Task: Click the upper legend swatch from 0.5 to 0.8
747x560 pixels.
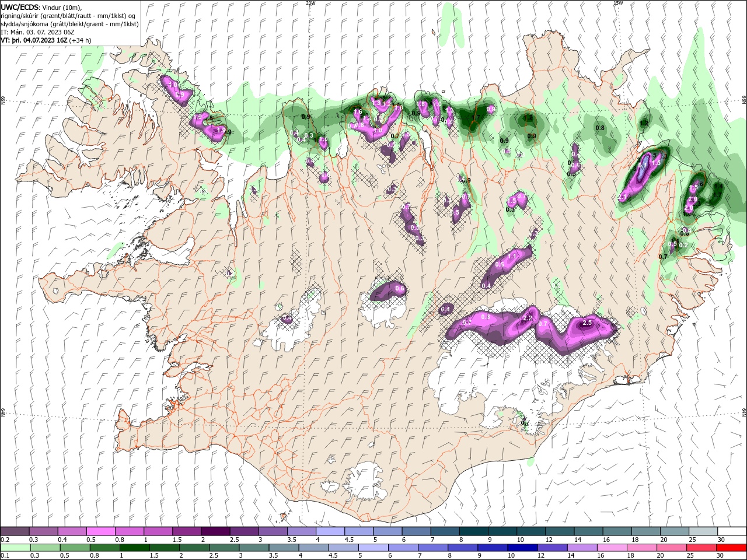Action: click(x=100, y=531)
